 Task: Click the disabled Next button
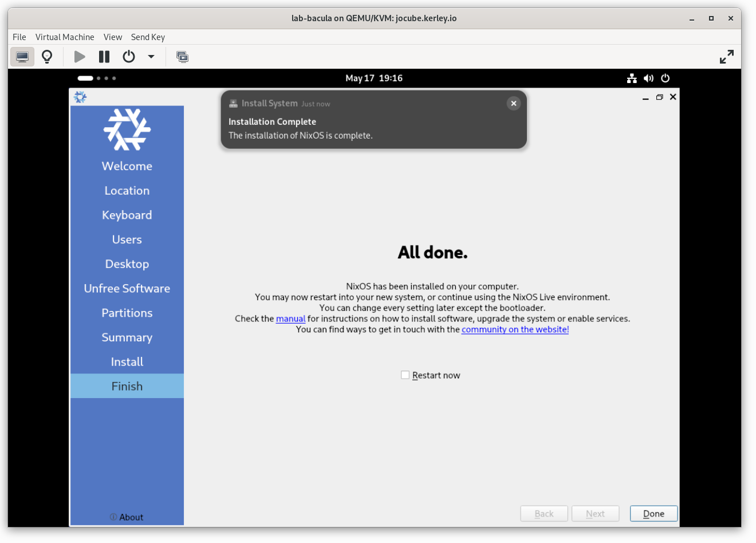pyautogui.click(x=596, y=514)
